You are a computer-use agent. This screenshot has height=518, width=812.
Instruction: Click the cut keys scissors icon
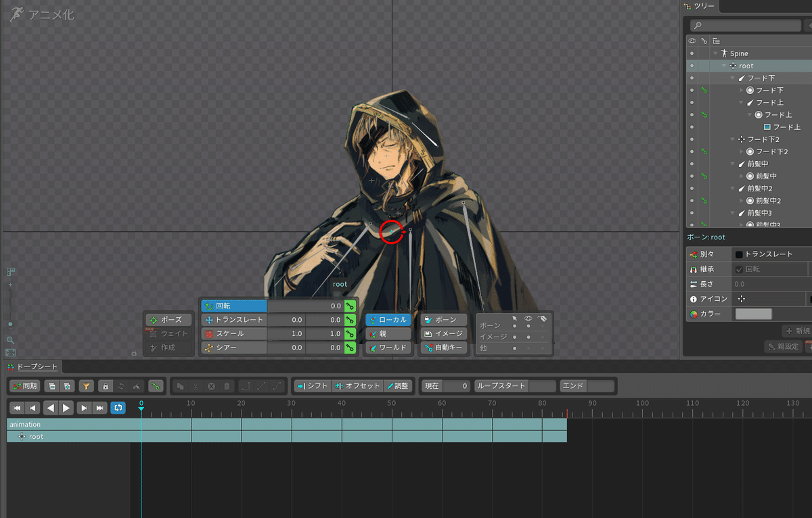point(195,386)
